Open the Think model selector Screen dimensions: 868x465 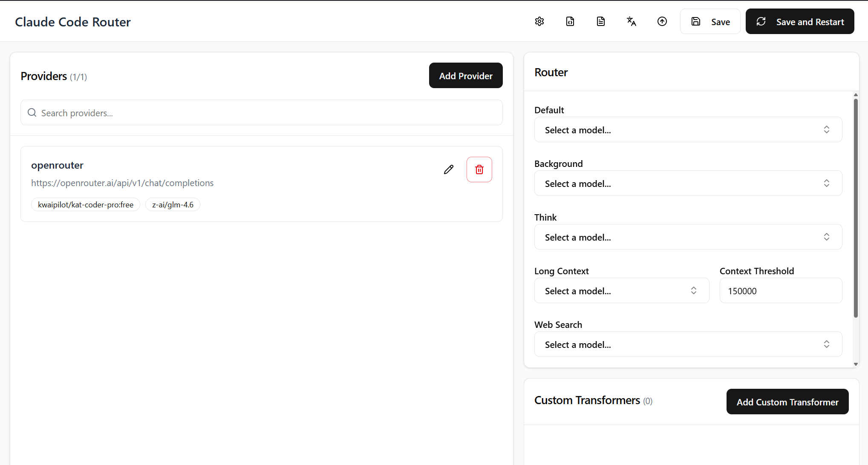(688, 237)
